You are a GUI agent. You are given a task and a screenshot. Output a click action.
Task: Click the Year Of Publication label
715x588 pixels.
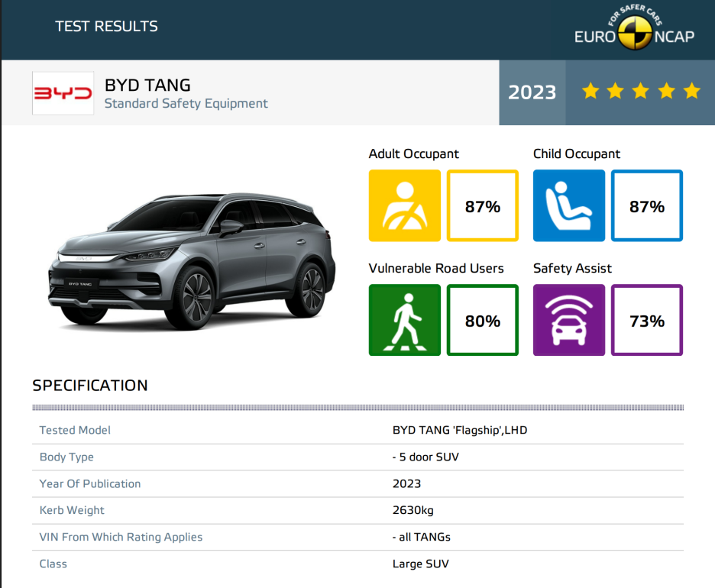click(90, 483)
